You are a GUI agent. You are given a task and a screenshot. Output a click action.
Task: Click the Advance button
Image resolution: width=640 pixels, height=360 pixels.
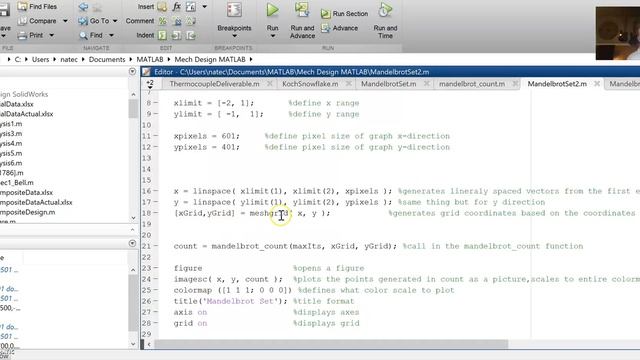point(340,28)
